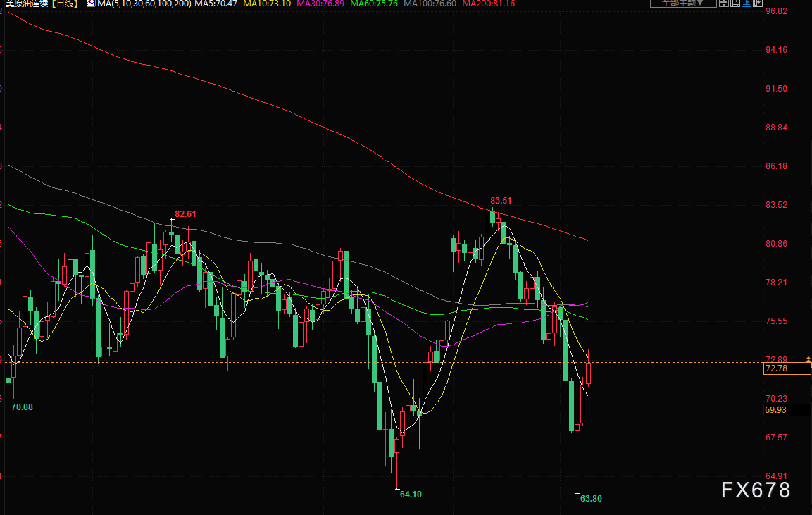
Task: Click the 83.51 high price marker
Action: pos(501,201)
